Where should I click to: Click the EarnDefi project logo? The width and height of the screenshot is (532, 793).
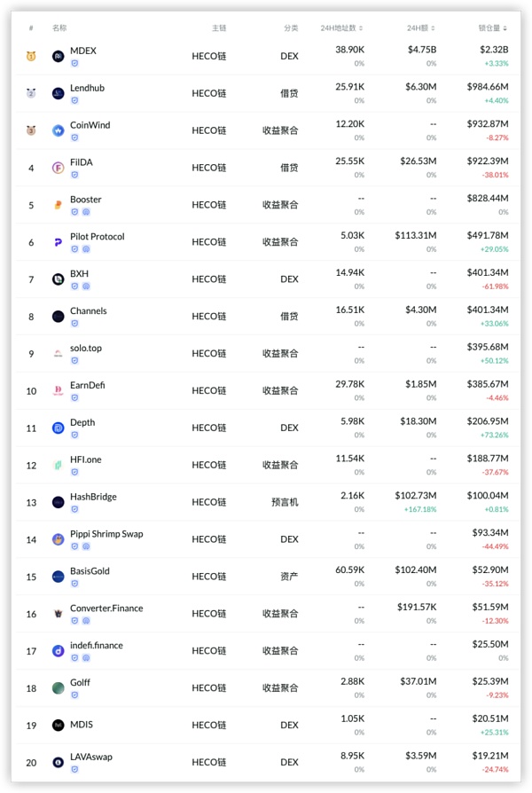point(59,391)
